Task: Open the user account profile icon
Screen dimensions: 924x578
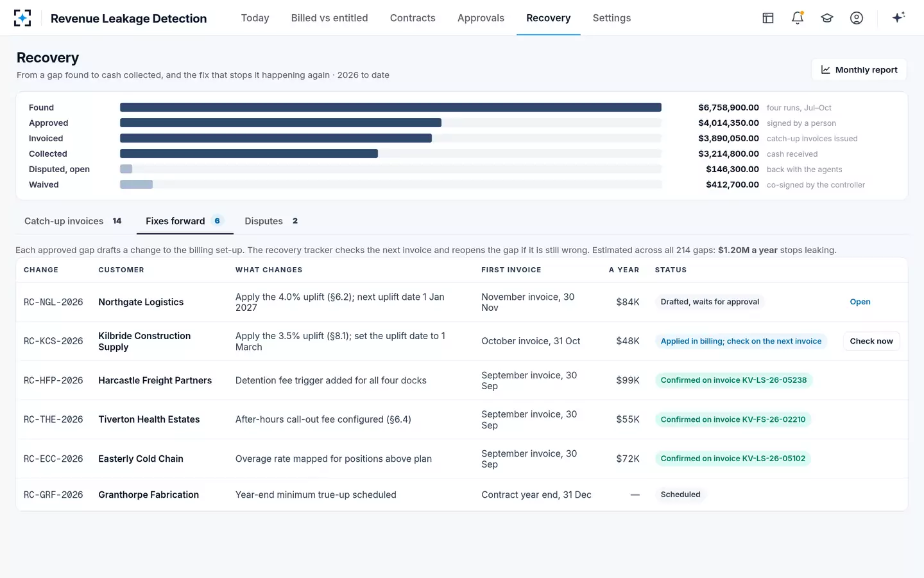Action: pos(857,18)
